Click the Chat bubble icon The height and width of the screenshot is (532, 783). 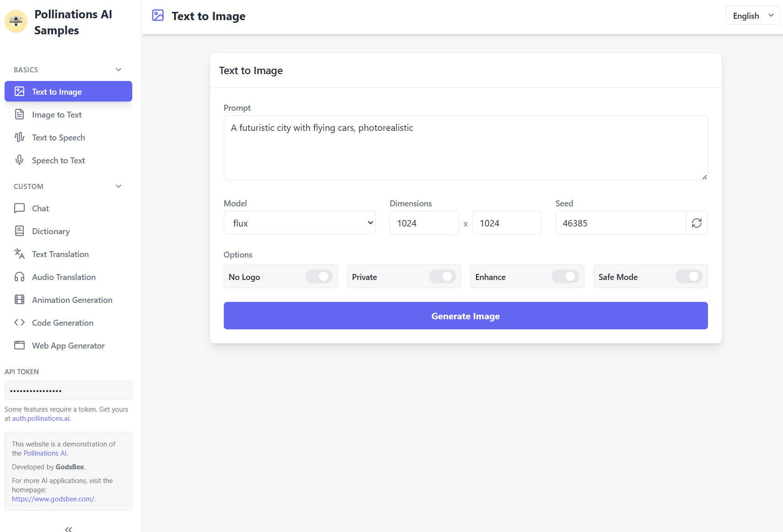point(19,208)
